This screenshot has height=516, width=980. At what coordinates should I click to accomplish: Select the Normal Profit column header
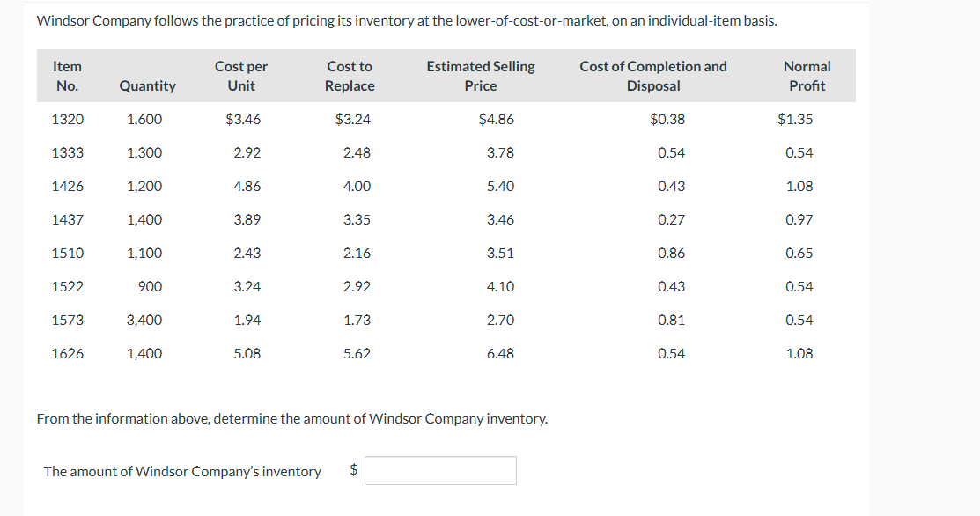807,76
